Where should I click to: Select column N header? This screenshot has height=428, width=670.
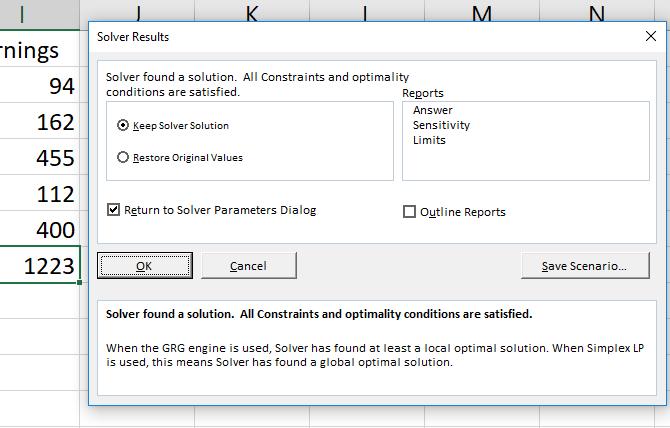tap(597, 13)
